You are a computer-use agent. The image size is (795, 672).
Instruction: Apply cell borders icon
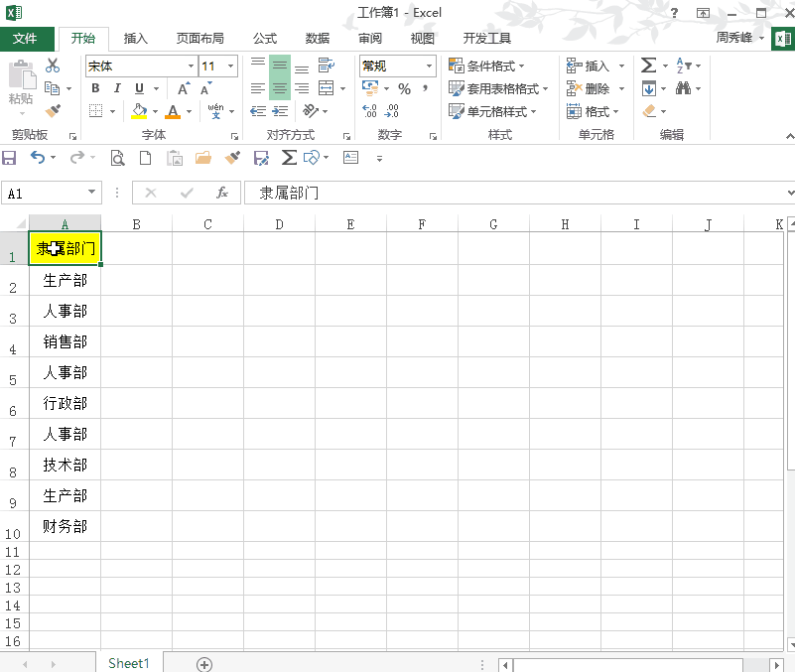[96, 110]
